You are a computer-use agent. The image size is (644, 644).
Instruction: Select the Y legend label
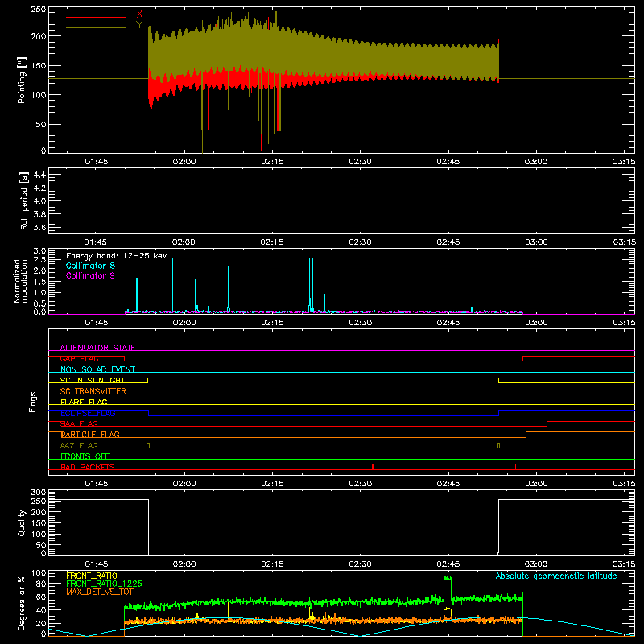click(139, 25)
